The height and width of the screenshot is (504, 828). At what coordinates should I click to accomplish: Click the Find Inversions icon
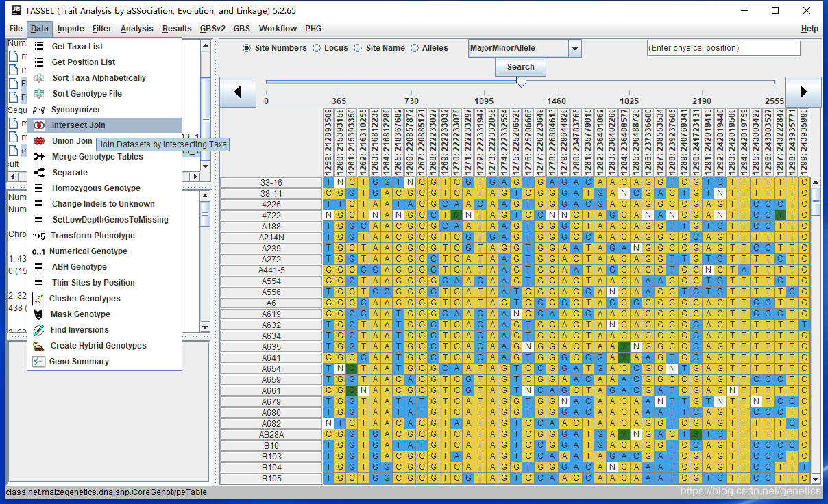pos(39,330)
